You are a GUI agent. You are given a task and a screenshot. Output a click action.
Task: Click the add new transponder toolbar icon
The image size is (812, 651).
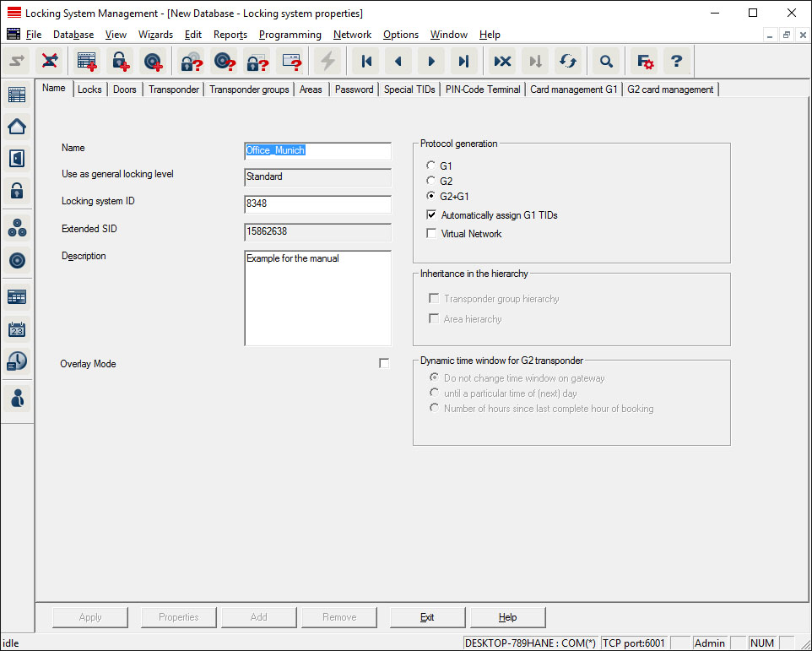[x=153, y=61]
